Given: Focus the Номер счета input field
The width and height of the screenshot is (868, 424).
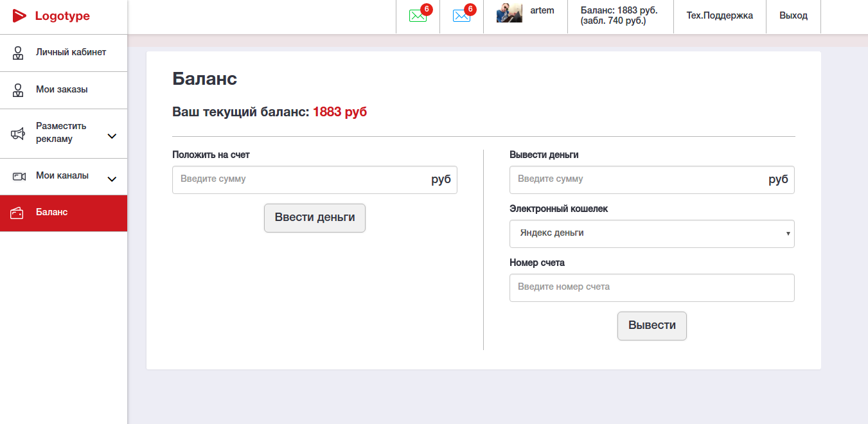Looking at the screenshot, I should pos(652,288).
